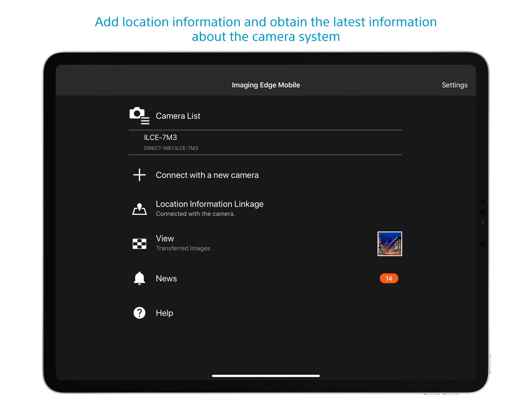Click the orange 14 news badge
Viewport: 532px width, 399px height.
point(389,278)
